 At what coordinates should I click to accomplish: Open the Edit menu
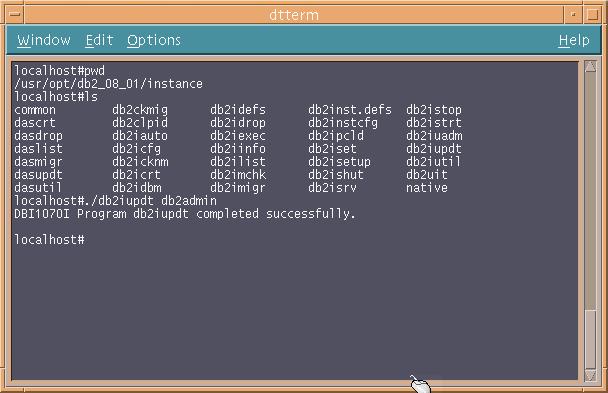[99, 40]
